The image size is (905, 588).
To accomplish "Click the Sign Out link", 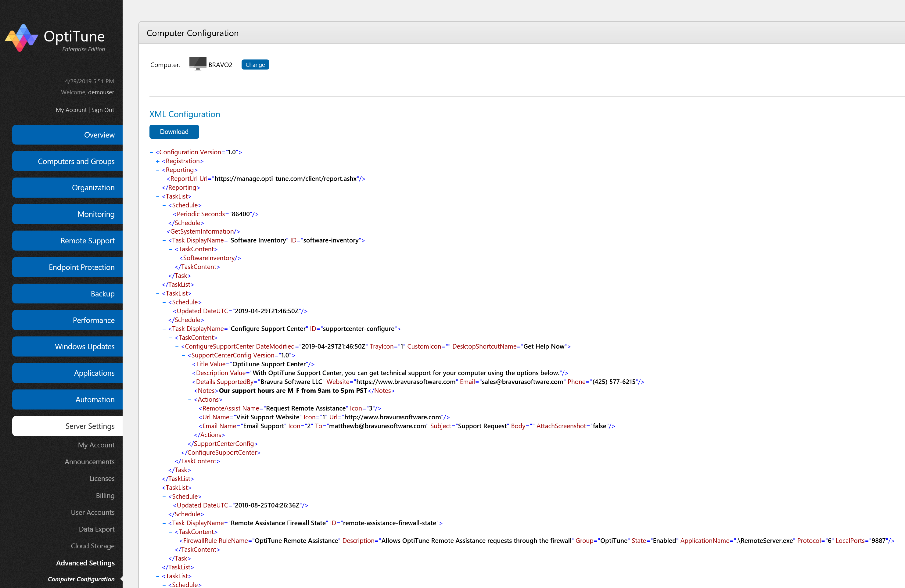I will coord(102,110).
